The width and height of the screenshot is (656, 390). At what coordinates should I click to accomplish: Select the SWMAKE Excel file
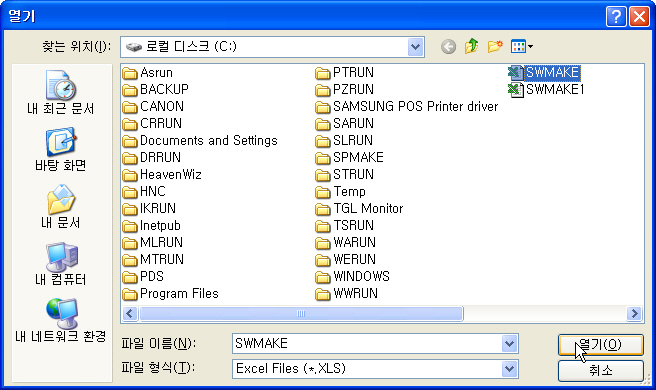pos(544,72)
